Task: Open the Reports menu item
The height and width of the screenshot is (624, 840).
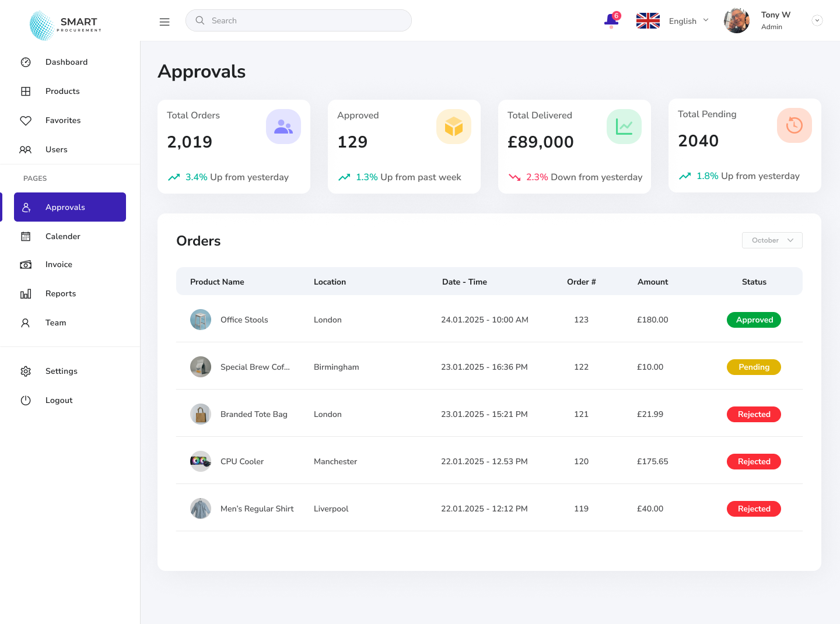Action: tap(61, 293)
